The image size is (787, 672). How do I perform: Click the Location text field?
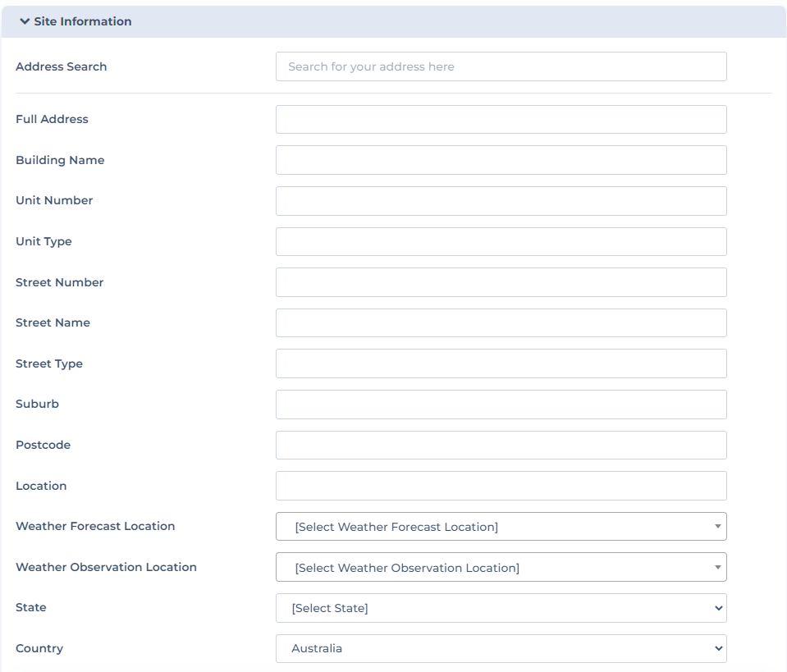[501, 486]
